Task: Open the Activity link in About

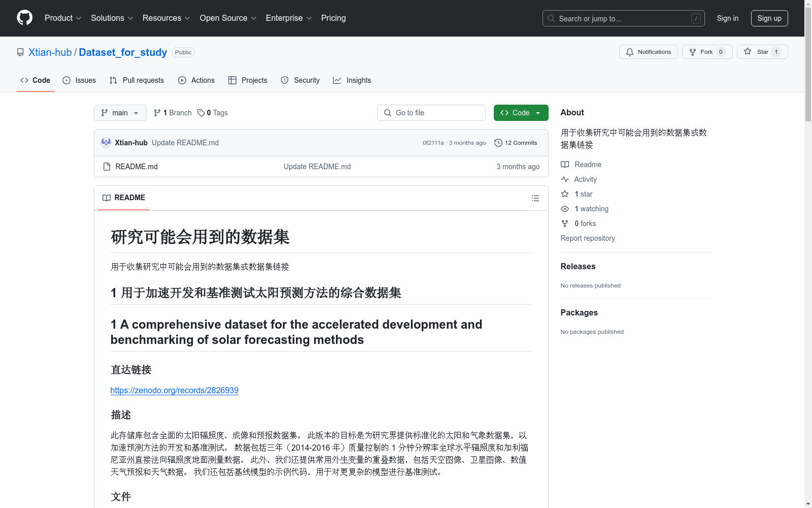Action: (x=579, y=179)
